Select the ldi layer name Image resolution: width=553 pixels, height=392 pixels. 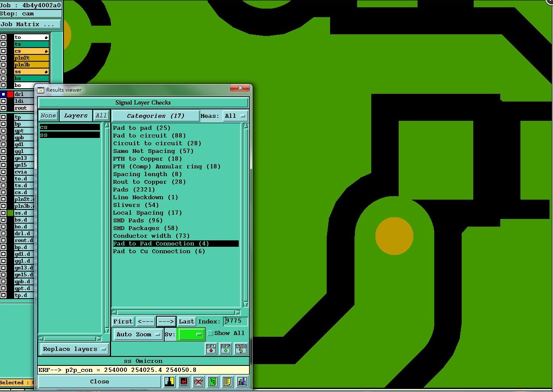pos(24,101)
